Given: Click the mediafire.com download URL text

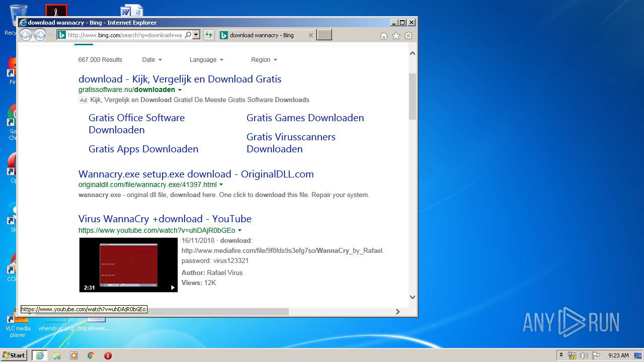Looking at the screenshot, I should pyautogui.click(x=283, y=250).
